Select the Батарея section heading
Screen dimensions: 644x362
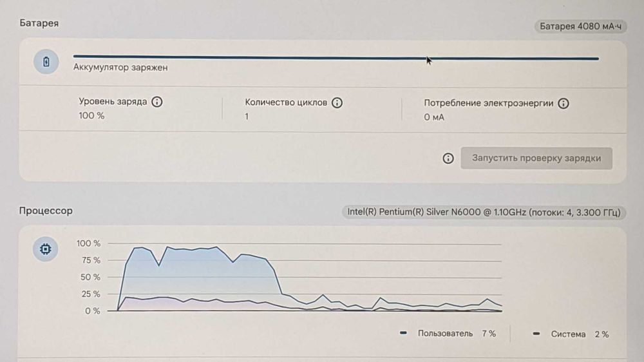point(39,23)
